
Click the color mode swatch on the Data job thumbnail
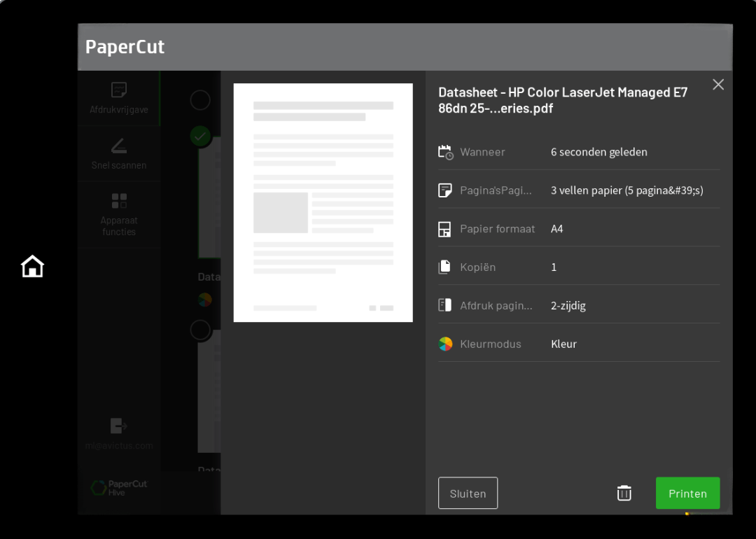click(x=205, y=300)
